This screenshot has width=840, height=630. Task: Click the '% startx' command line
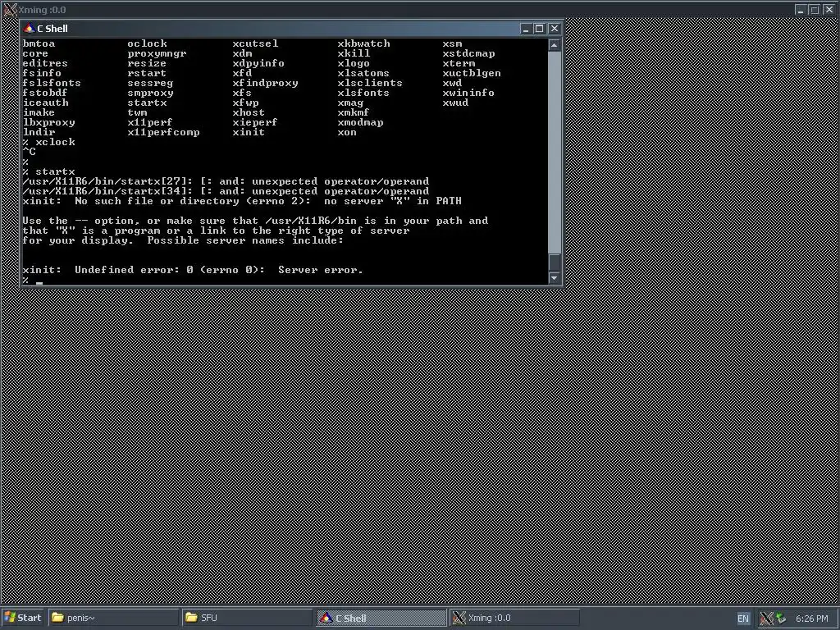point(48,171)
